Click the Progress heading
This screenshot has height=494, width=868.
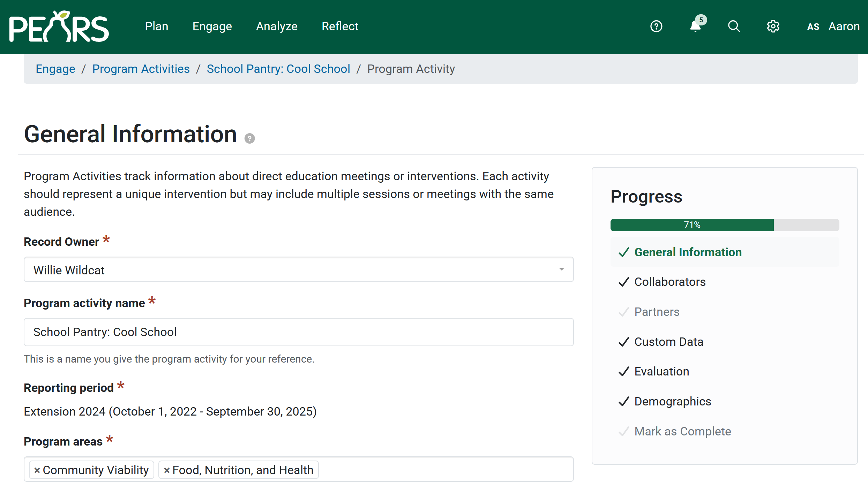pos(646,196)
